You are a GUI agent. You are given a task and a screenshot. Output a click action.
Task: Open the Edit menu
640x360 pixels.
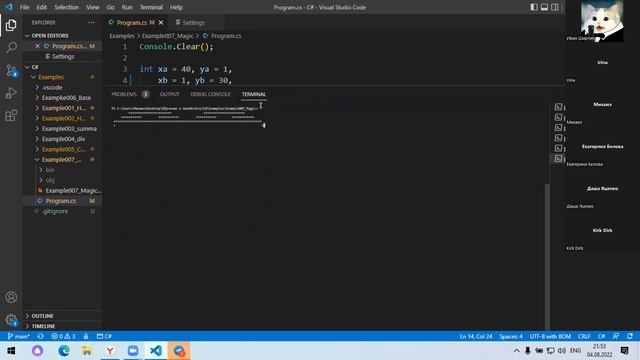42,7
